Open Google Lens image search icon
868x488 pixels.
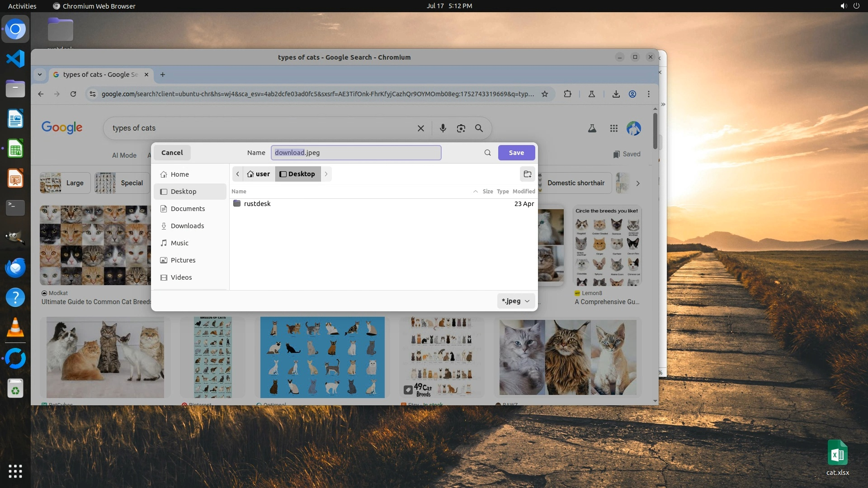point(461,128)
